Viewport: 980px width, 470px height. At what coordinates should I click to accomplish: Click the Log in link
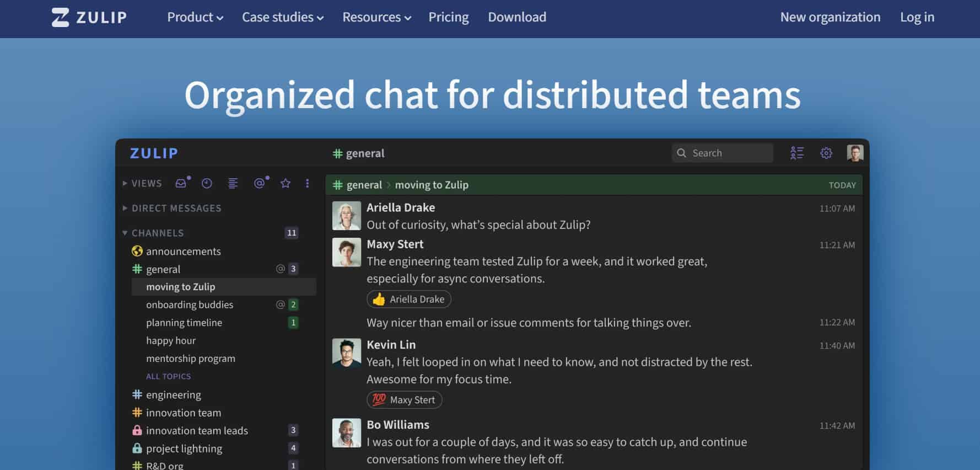click(x=917, y=17)
